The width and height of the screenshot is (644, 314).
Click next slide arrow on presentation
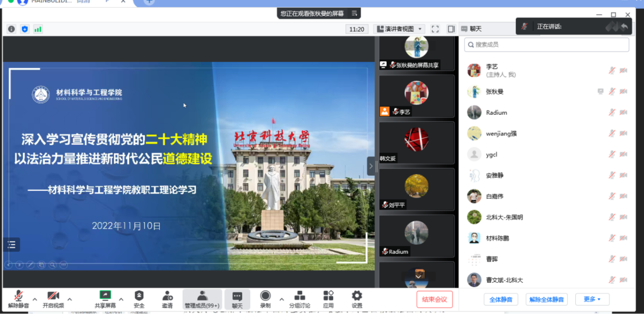pyautogui.click(x=19, y=265)
